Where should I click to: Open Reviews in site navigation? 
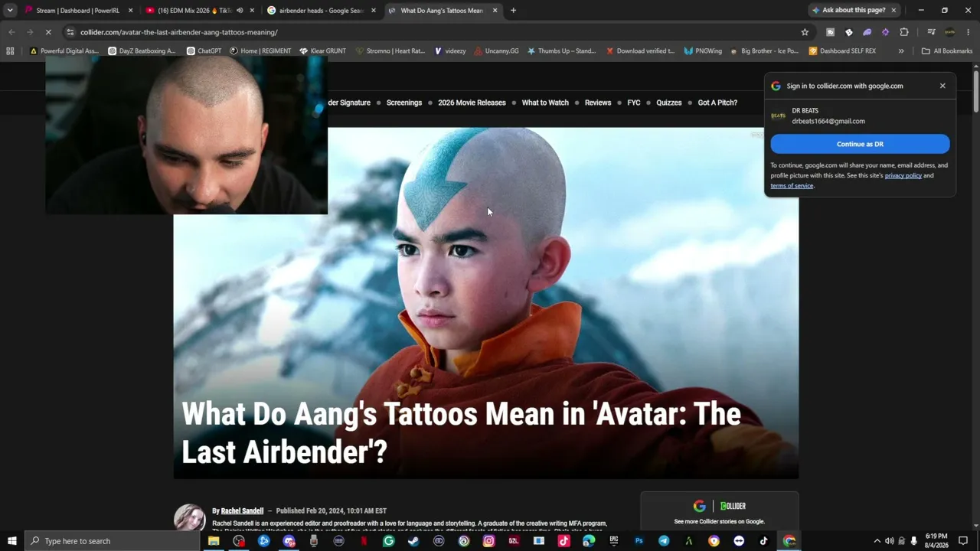coord(598,103)
